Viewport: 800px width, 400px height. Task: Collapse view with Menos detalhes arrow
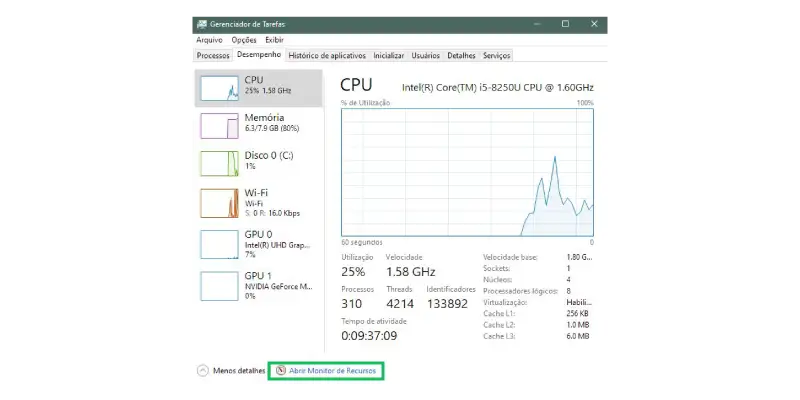click(x=203, y=370)
